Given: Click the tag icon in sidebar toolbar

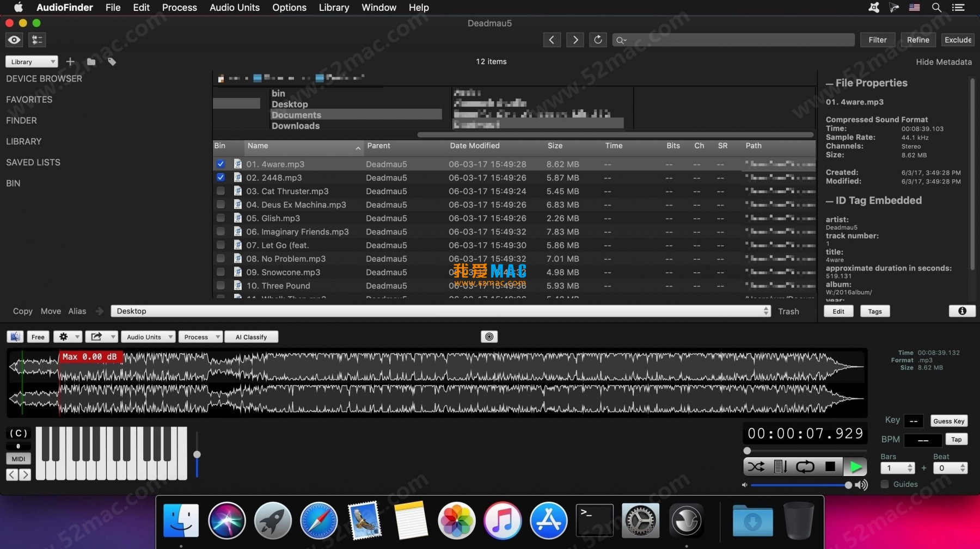Looking at the screenshot, I should point(112,62).
